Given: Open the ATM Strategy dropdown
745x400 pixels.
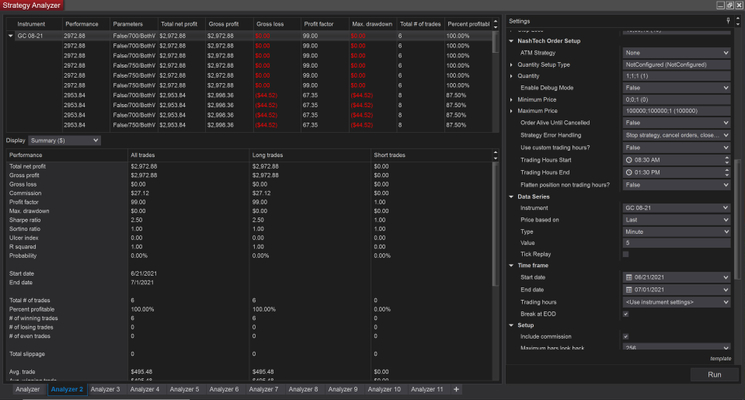Looking at the screenshot, I should click(x=676, y=51).
